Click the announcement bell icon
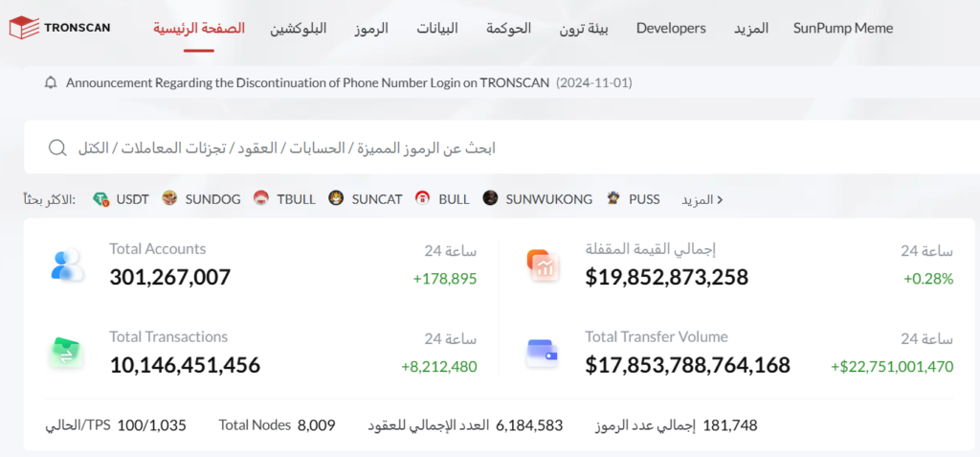Screen dimensions: 980x457 tap(52, 82)
